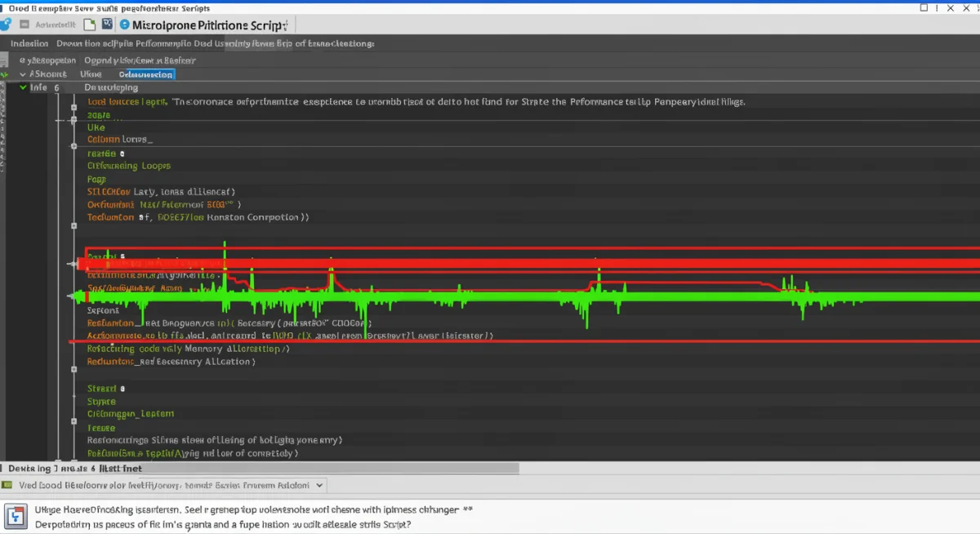
Task: Click the new document page icon
Action: (x=90, y=24)
